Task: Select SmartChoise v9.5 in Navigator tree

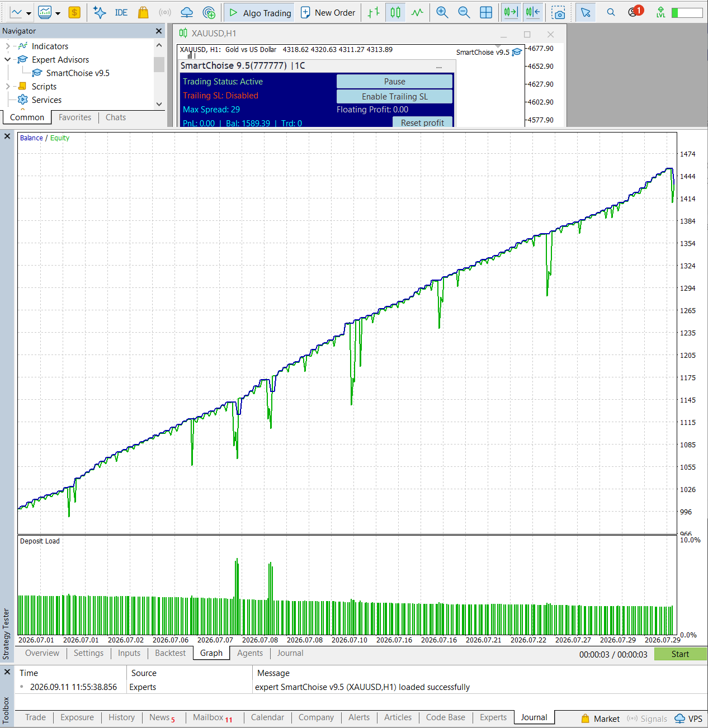Action: (x=78, y=73)
